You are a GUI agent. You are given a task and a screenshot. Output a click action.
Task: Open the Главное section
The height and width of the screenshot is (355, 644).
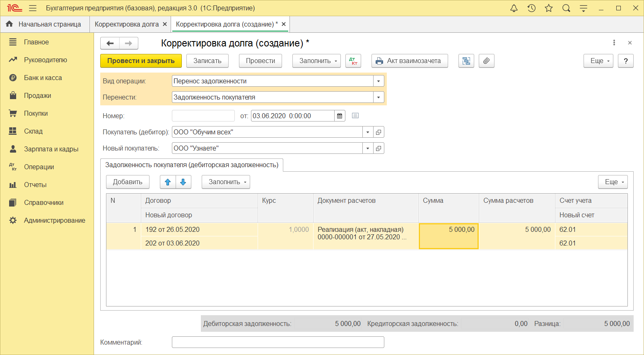[x=36, y=42]
